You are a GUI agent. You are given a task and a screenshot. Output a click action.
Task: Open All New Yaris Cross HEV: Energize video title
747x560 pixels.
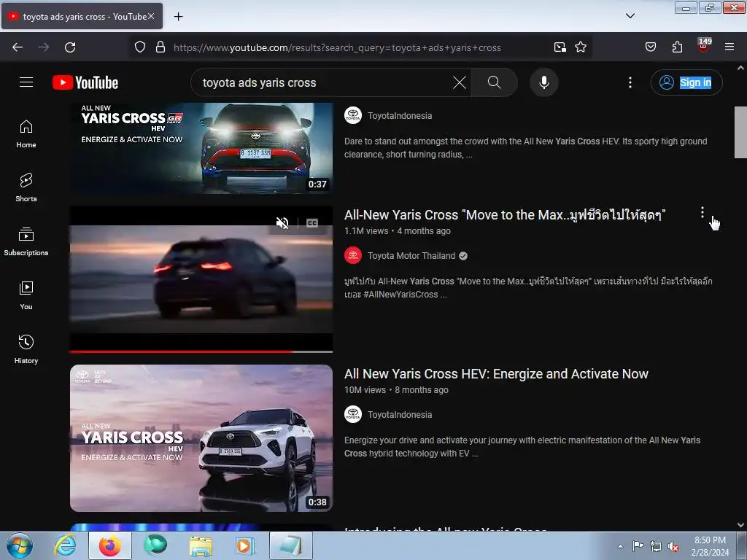[x=496, y=374]
